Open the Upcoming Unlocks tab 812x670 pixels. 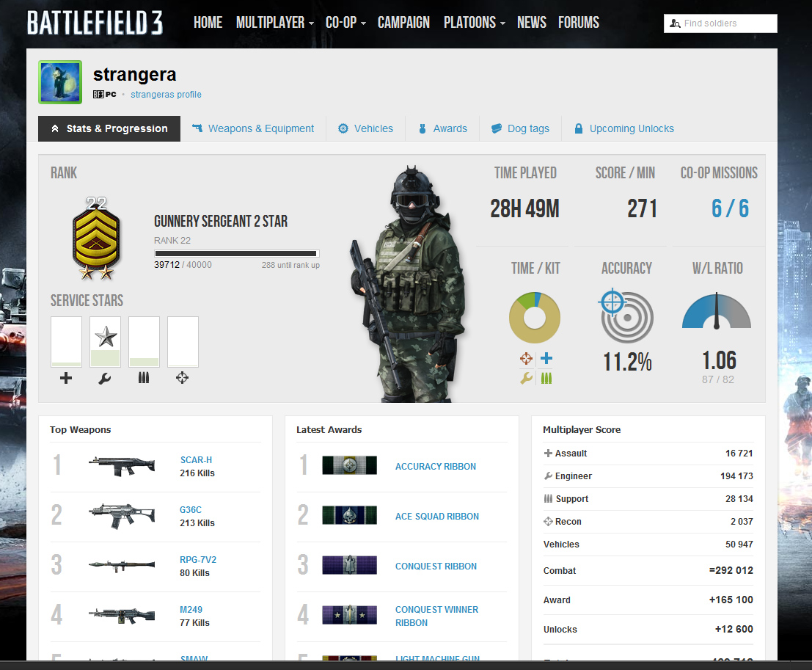[623, 128]
